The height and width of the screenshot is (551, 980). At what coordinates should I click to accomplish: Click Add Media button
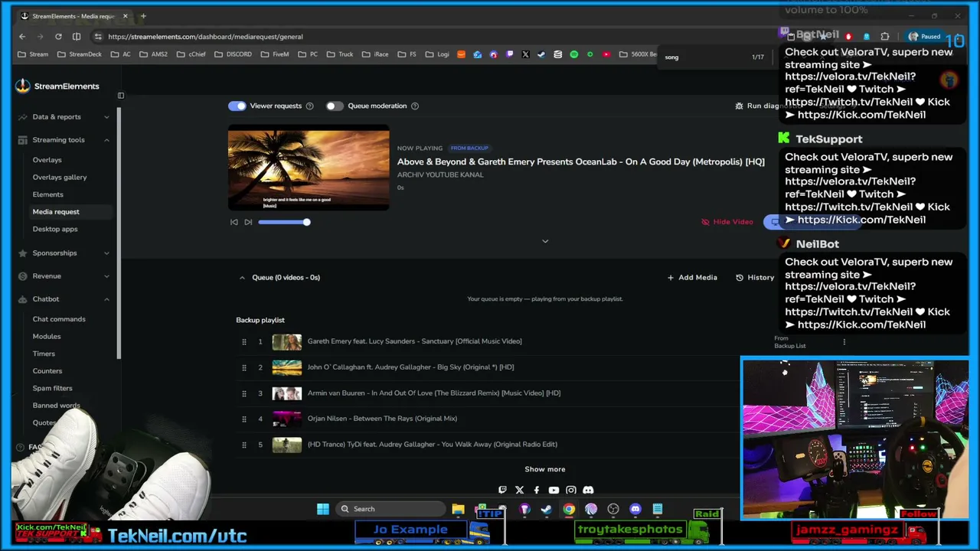coord(692,277)
